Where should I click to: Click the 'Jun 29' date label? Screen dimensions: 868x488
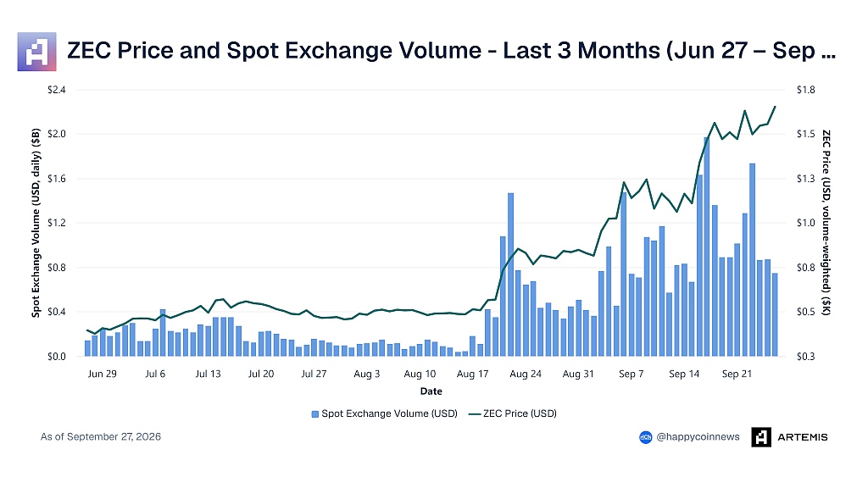(x=102, y=374)
